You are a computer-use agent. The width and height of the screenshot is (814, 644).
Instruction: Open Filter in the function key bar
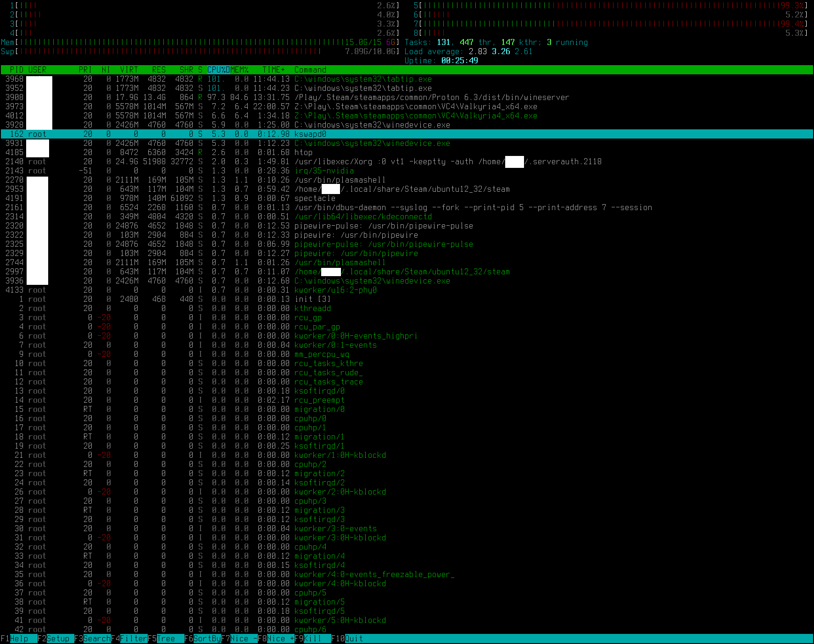(x=129, y=638)
